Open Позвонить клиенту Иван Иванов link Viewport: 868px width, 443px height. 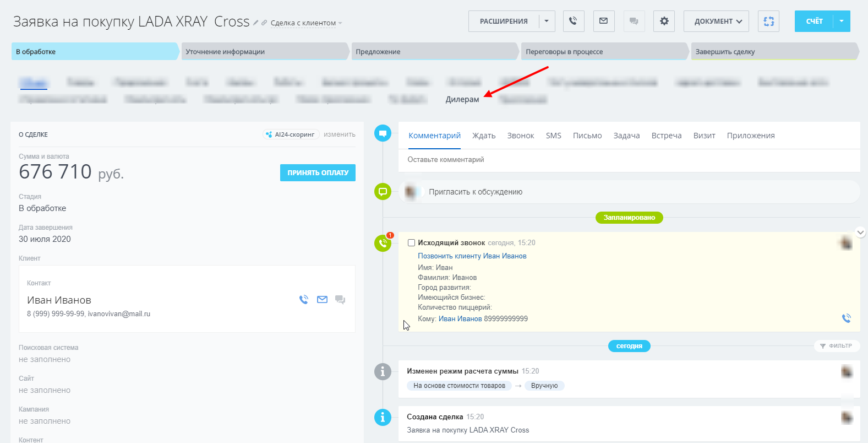tap(472, 256)
